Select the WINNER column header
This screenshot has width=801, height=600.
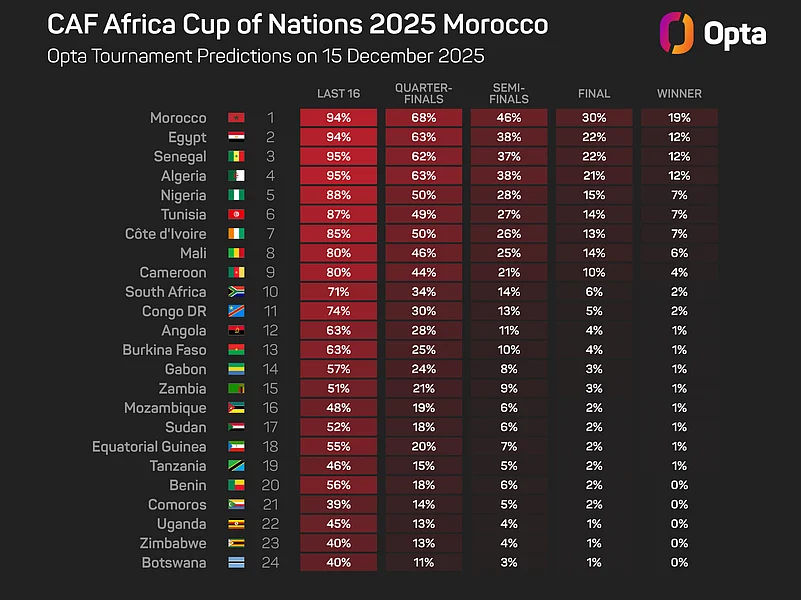pos(679,94)
